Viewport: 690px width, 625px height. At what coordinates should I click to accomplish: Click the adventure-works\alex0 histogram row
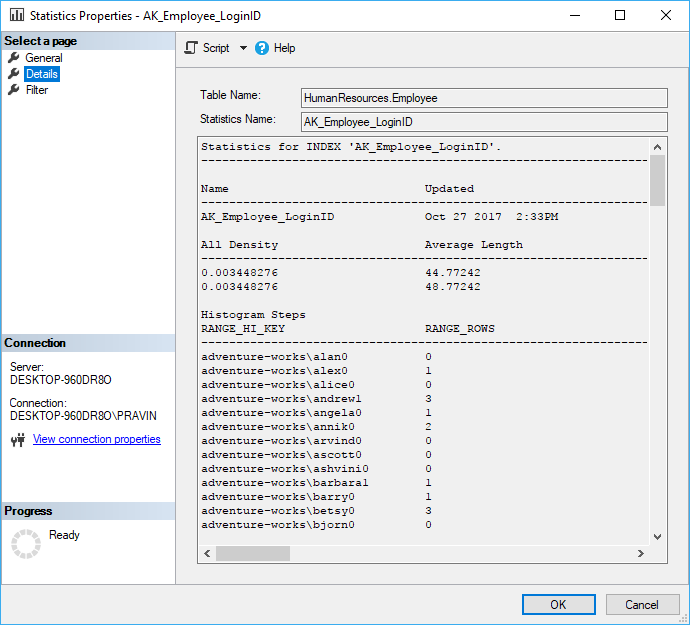(316, 371)
